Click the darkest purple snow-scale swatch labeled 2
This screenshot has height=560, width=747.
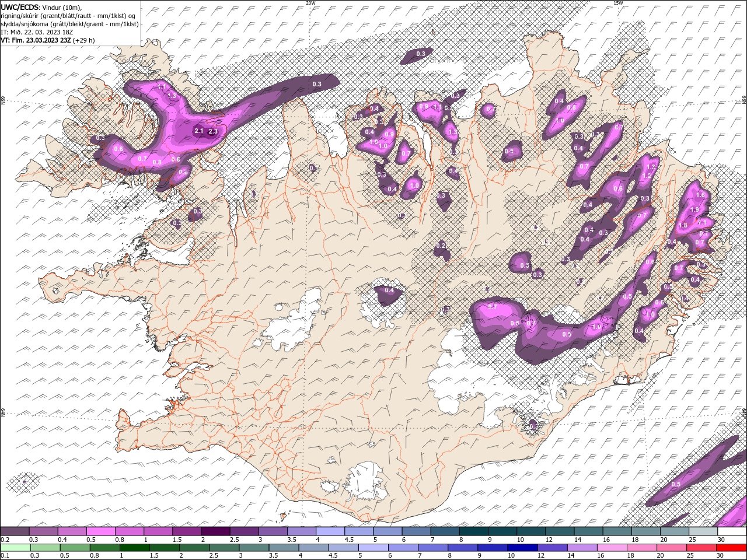pos(214,531)
